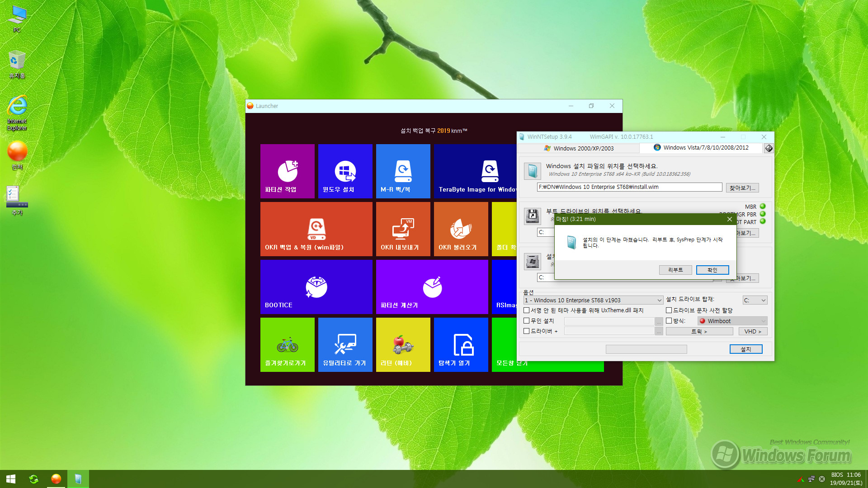
Task: Open the bicycle favorites tile
Action: (x=287, y=345)
